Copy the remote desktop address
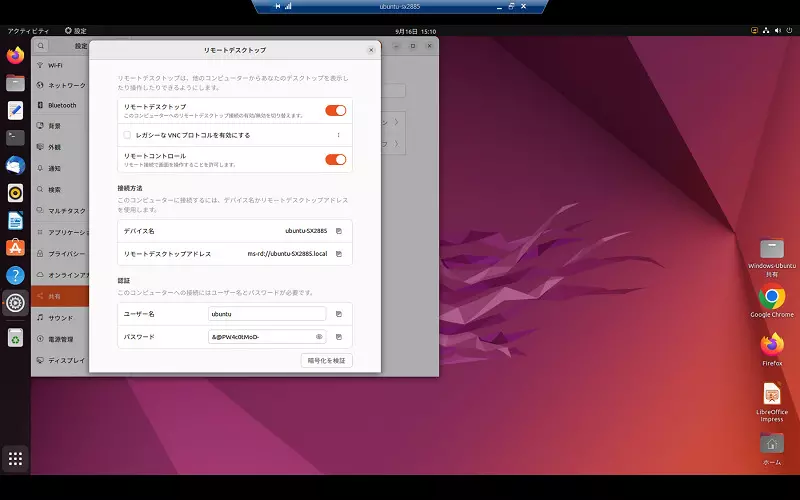The image size is (800, 500). tap(339, 254)
